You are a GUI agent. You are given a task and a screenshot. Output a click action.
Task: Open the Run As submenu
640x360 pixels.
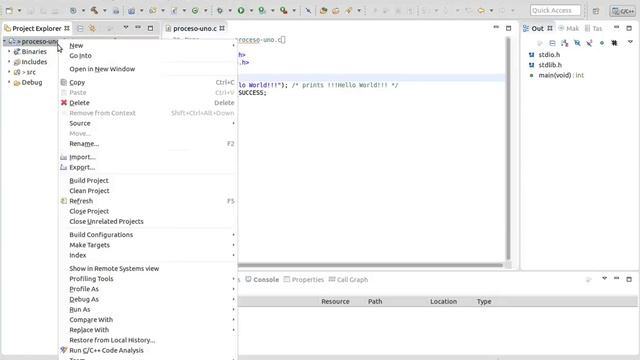(148, 309)
